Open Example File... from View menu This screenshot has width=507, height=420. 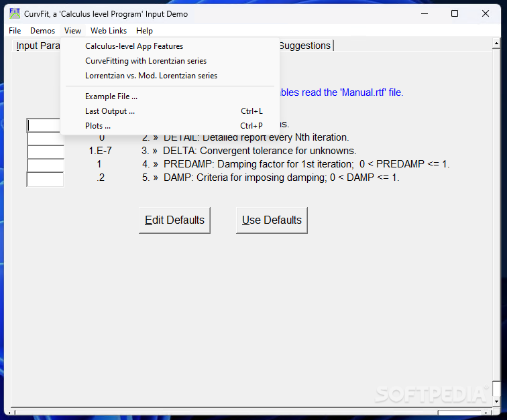tap(170, 96)
